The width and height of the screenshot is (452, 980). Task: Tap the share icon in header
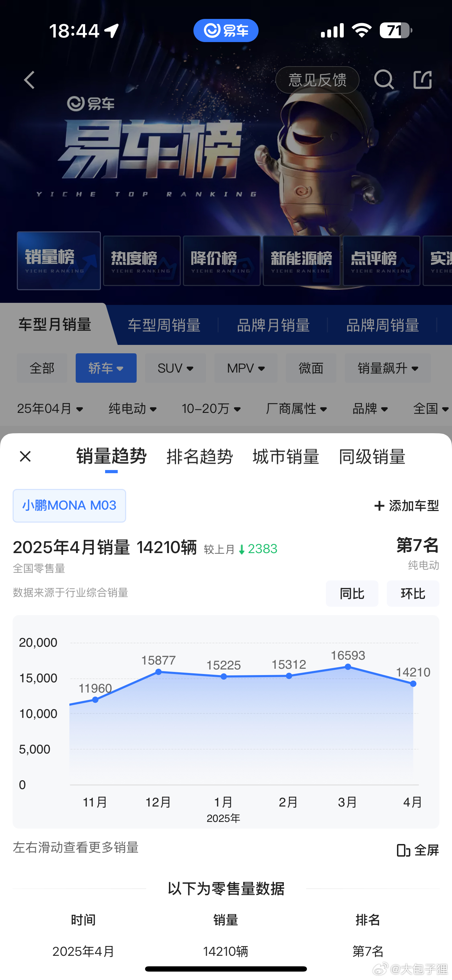pyautogui.click(x=422, y=80)
